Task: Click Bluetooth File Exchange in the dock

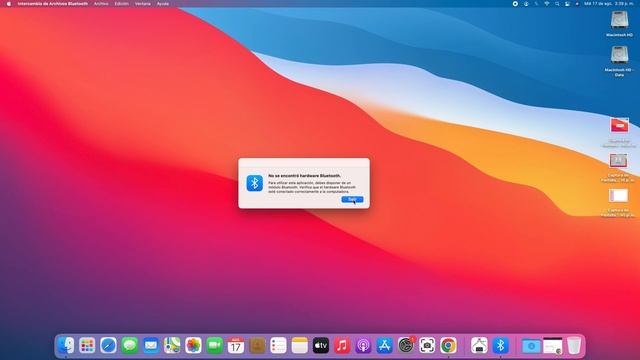Action: click(500, 346)
